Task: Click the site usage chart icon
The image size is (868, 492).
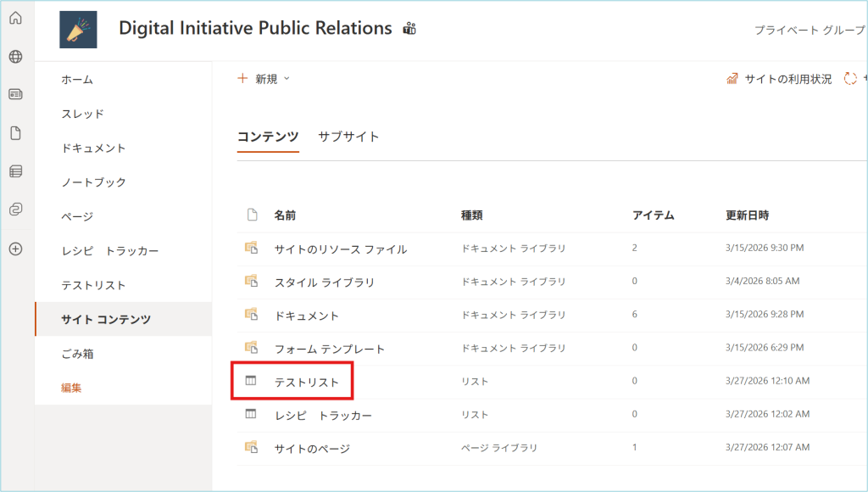Action: tap(732, 79)
